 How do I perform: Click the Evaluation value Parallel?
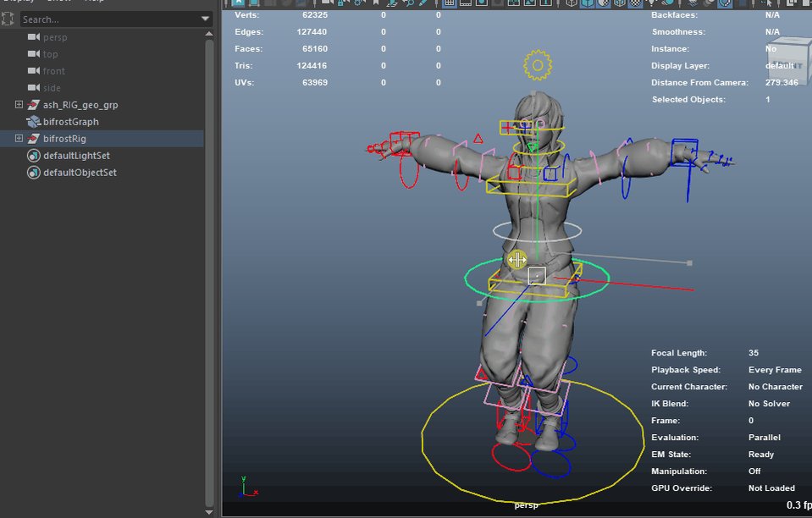[x=765, y=438]
